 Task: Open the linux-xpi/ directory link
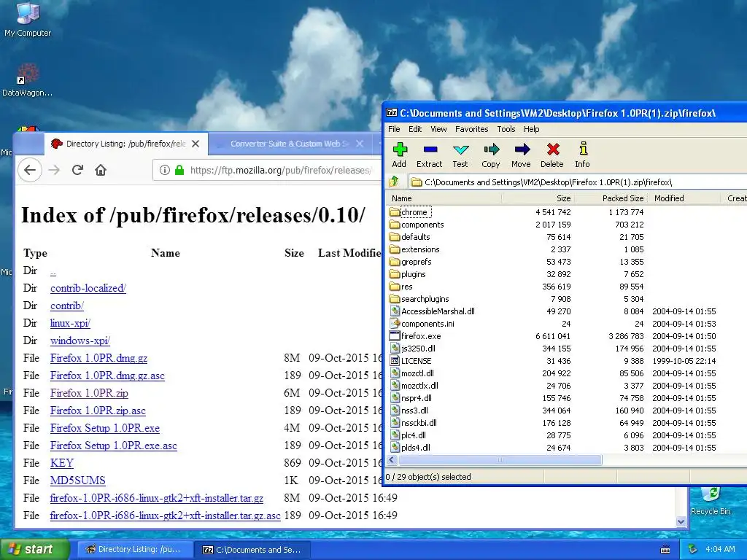tap(70, 323)
